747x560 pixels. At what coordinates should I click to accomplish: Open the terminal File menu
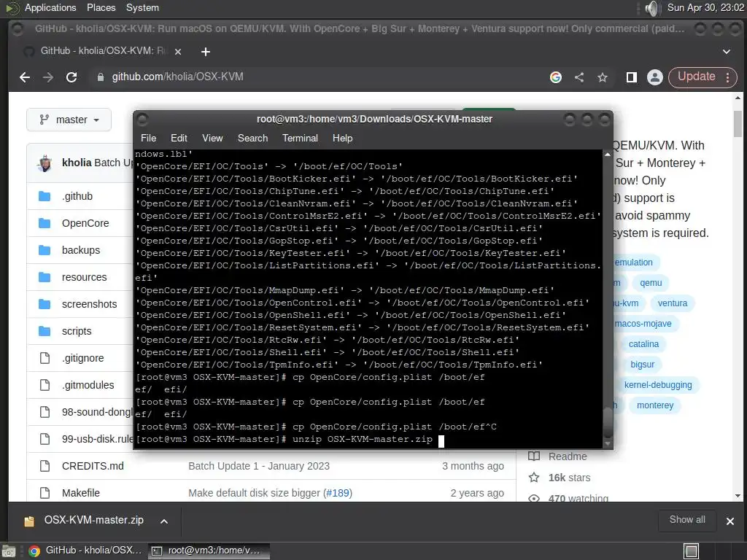click(x=148, y=138)
